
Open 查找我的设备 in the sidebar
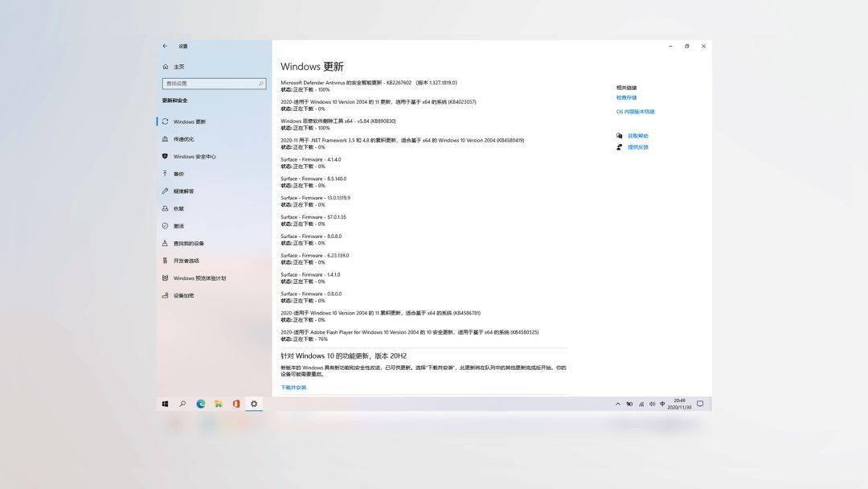(188, 243)
